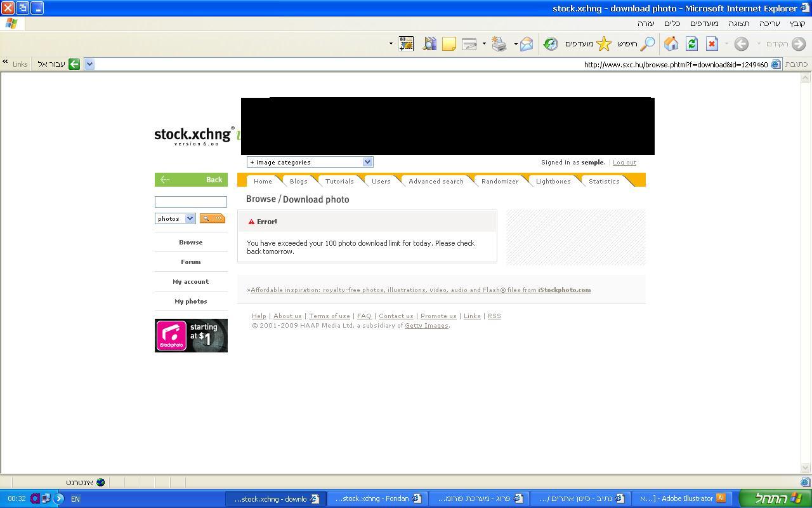812x508 pixels.
Task: Click the site search text field
Action: coord(191,202)
